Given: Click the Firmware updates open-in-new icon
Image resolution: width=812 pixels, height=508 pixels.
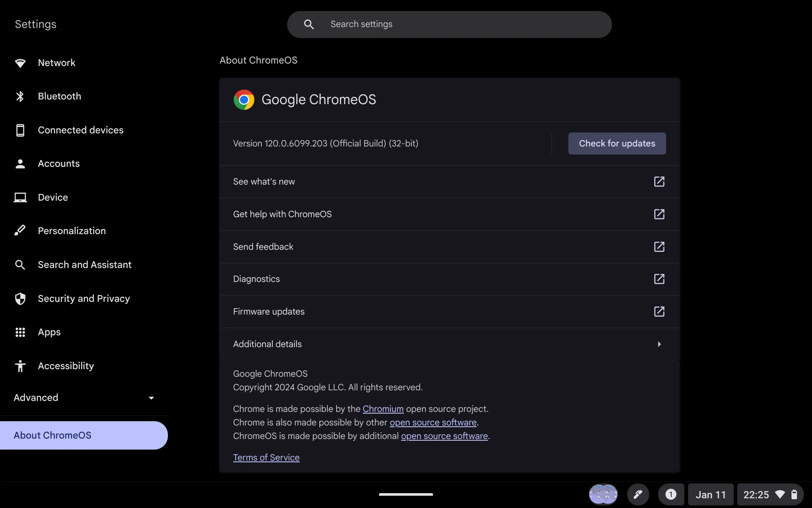Looking at the screenshot, I should point(659,312).
